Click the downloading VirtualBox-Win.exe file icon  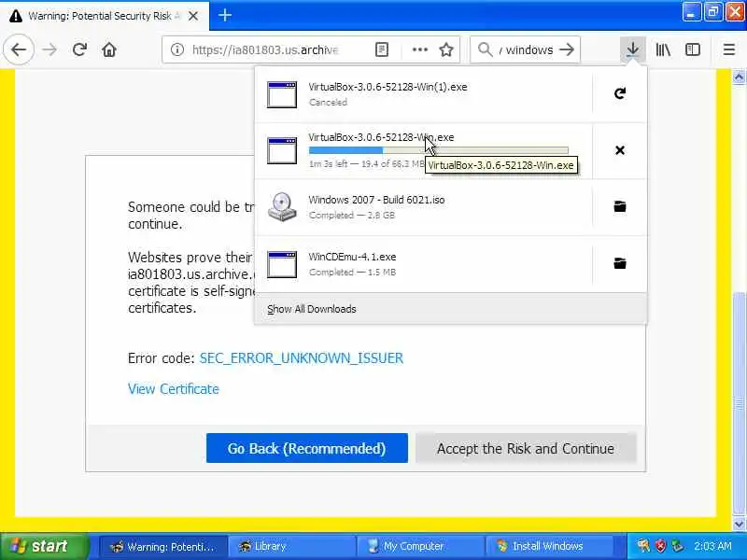282,150
